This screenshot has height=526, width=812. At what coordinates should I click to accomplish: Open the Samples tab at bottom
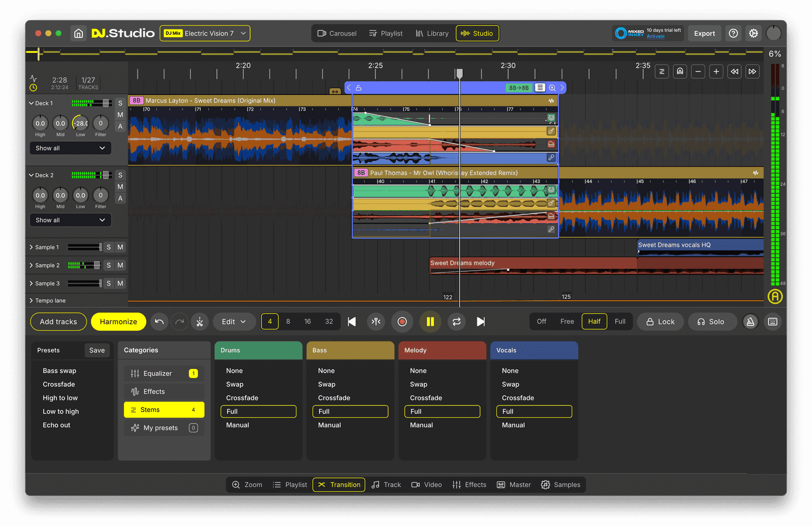click(x=561, y=485)
